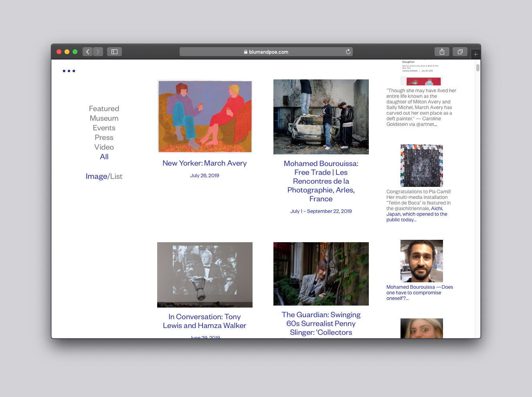Click the browser forward arrow button
The width and height of the screenshot is (532, 397).
[98, 52]
